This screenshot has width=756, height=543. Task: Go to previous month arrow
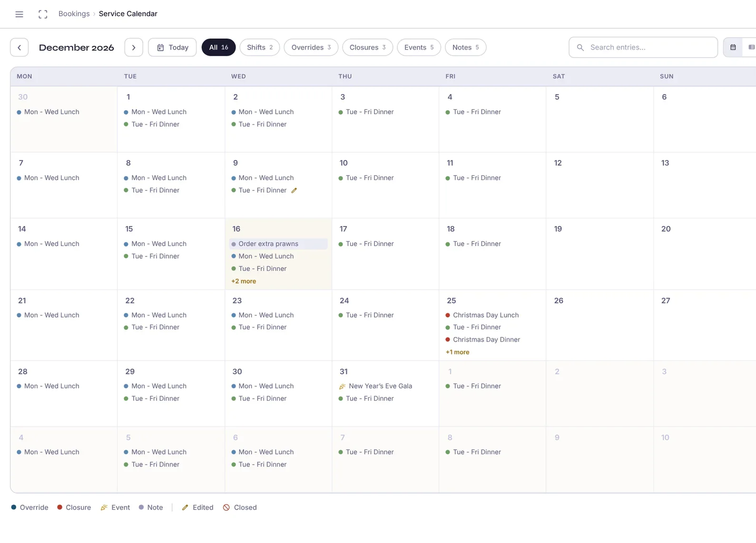coord(20,48)
